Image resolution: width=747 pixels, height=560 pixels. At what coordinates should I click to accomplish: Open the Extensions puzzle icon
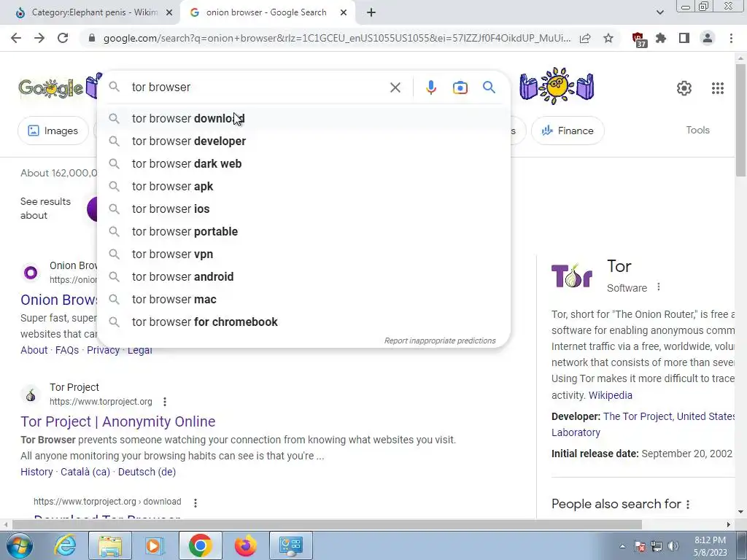(661, 38)
